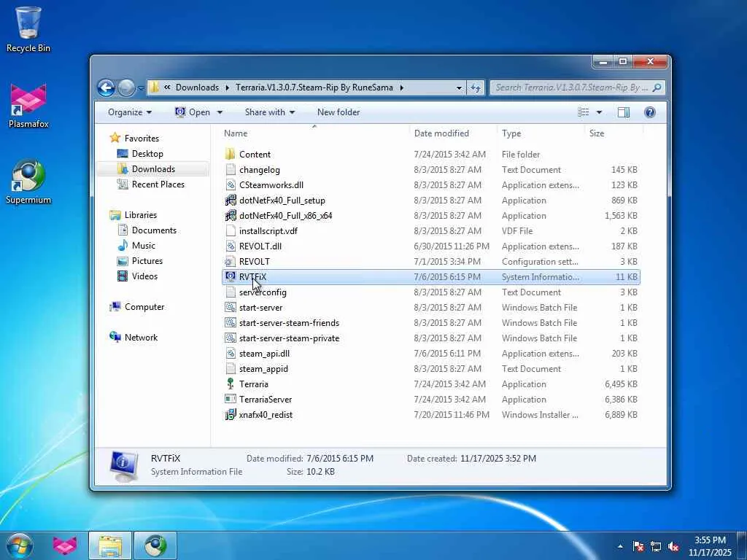The width and height of the screenshot is (747, 560).
Task: Click the Downloads breadcrumb segment
Action: pyautogui.click(x=197, y=87)
